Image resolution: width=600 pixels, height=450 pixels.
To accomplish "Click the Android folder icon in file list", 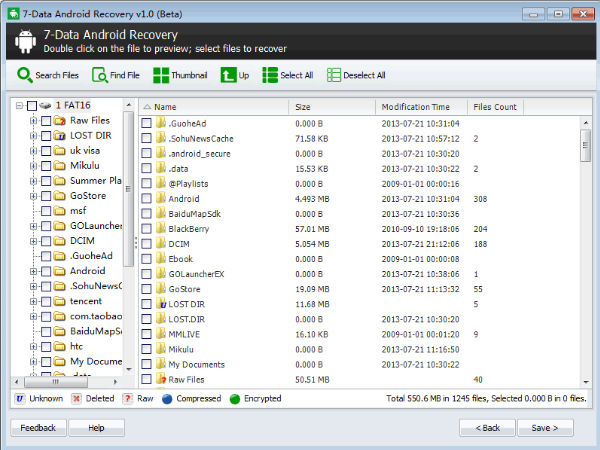I will (x=161, y=199).
